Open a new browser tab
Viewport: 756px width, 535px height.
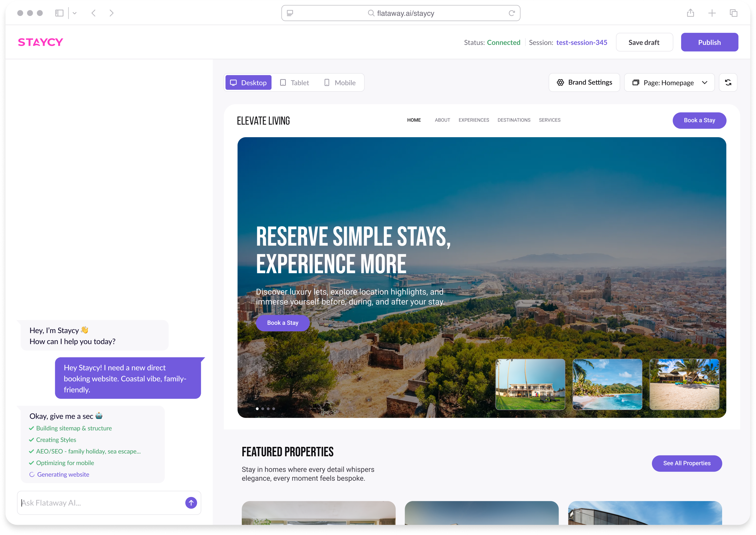pos(712,13)
